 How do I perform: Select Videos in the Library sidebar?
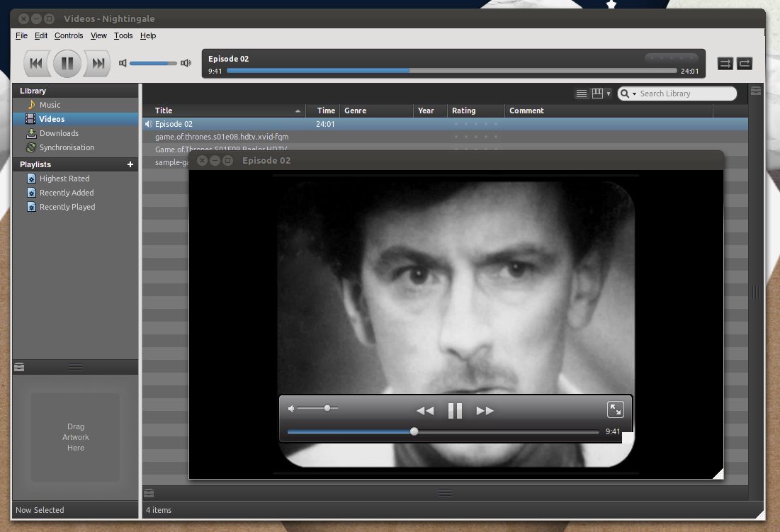click(x=75, y=119)
